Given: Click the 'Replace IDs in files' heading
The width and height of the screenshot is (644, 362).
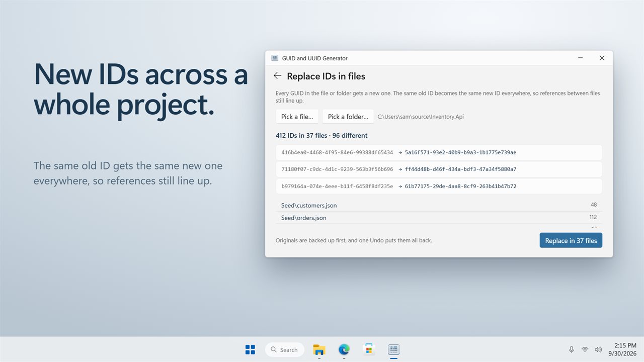Looking at the screenshot, I should tap(326, 76).
